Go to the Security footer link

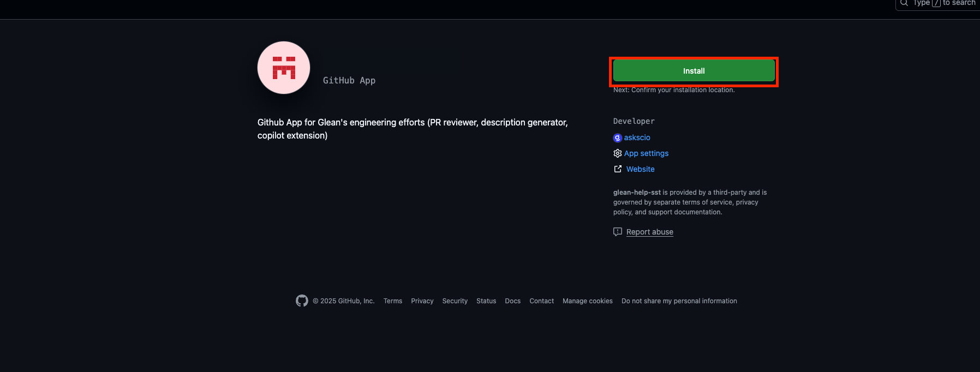[x=455, y=301]
